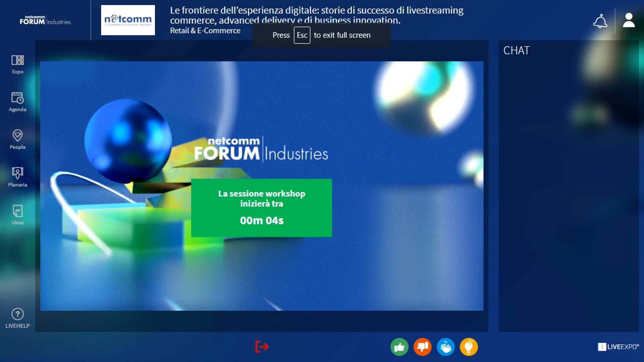Click the workshop title text in header
The height and width of the screenshot is (362, 644).
coord(317,15)
